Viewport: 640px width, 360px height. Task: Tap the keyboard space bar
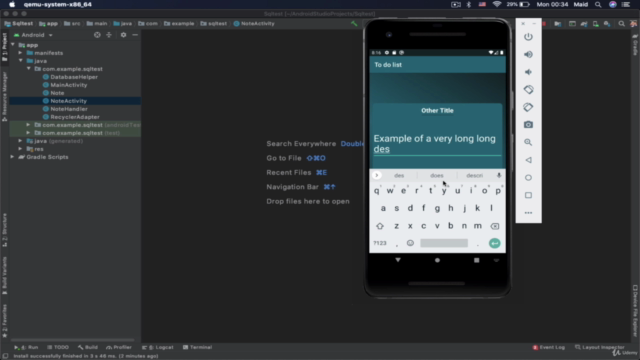tap(444, 243)
